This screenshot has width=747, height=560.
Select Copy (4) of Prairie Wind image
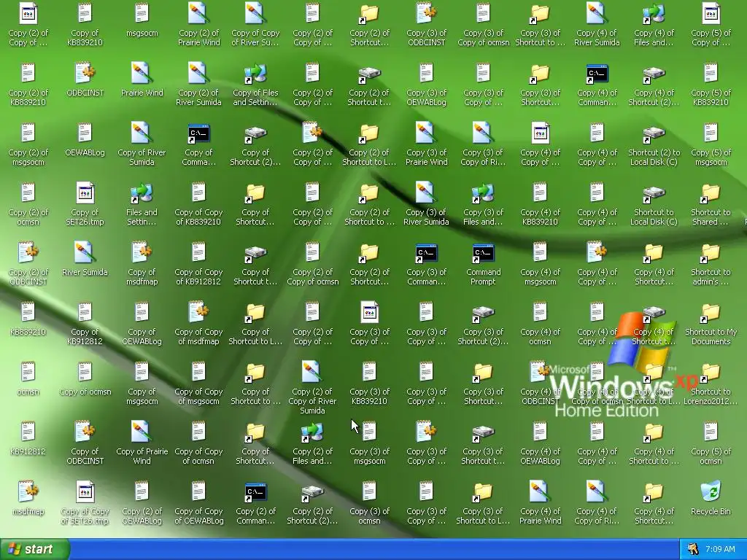point(540,492)
